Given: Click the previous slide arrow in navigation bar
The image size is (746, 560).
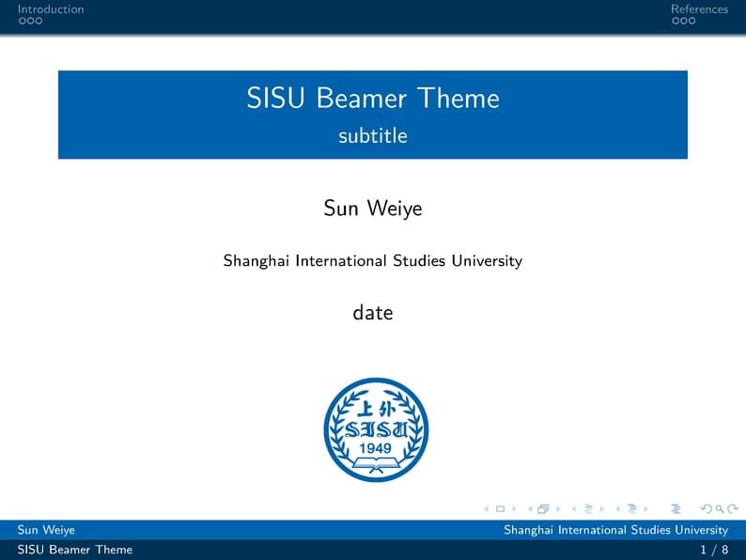Looking at the screenshot, I should pos(487,509).
